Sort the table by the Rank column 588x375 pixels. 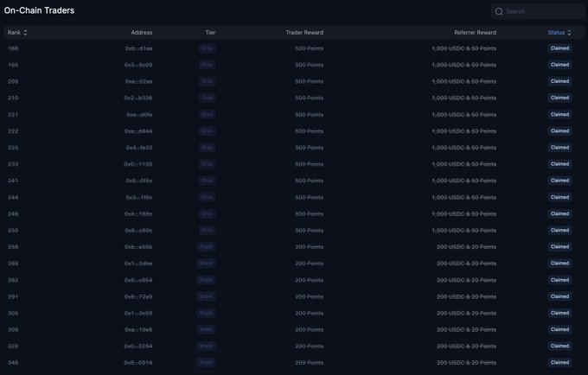(17, 33)
